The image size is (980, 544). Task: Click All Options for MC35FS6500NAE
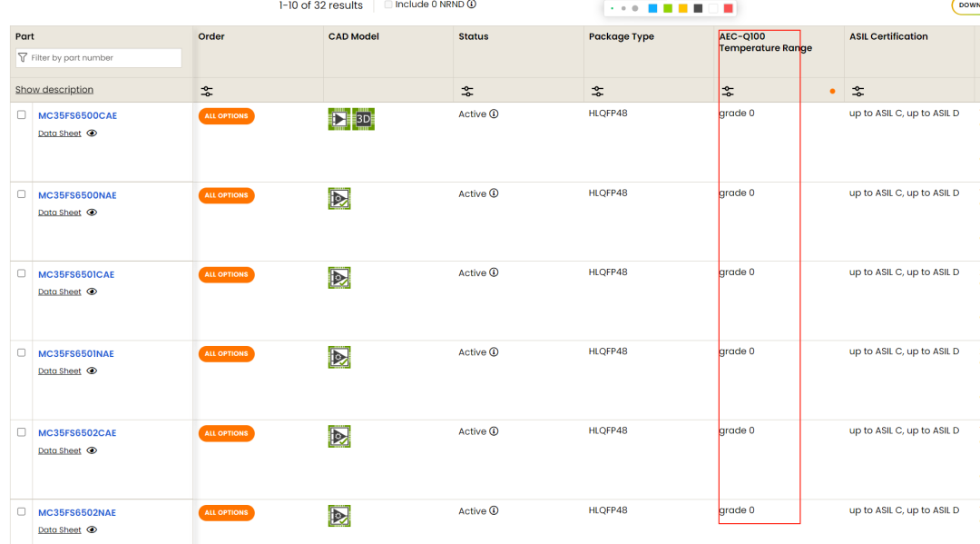226,196
